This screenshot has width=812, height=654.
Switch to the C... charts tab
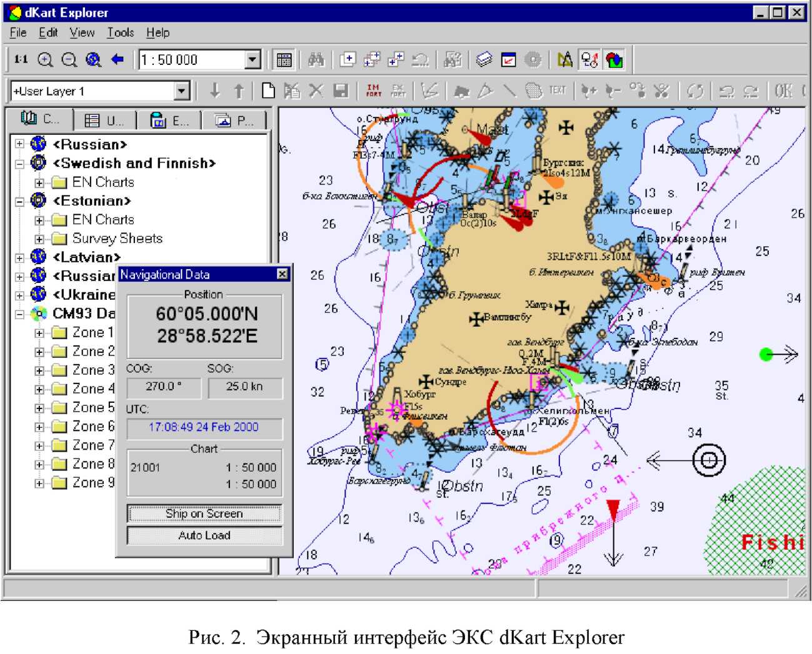[x=40, y=119]
